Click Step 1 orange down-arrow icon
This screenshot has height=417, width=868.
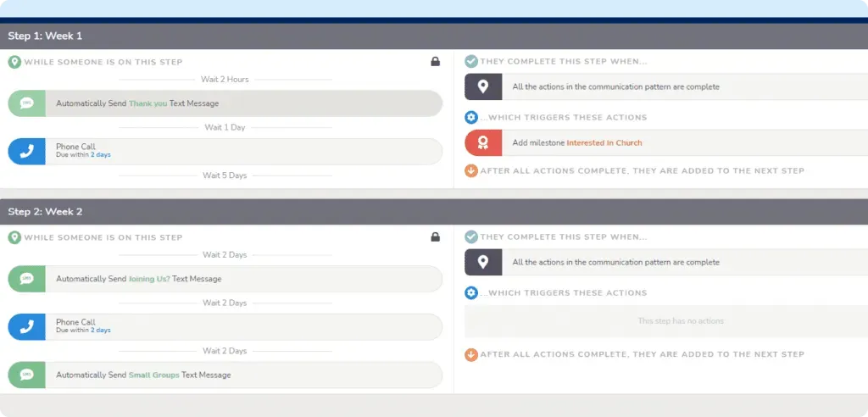pyautogui.click(x=471, y=170)
